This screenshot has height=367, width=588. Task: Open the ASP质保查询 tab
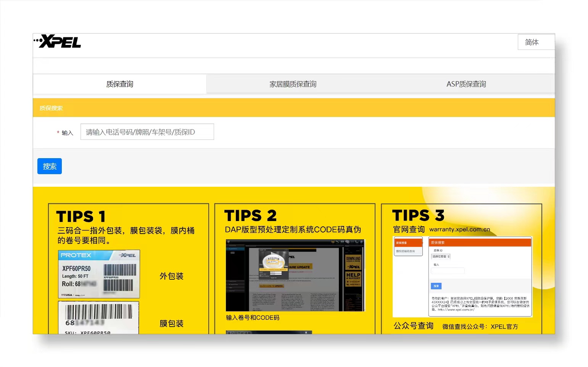pyautogui.click(x=466, y=84)
